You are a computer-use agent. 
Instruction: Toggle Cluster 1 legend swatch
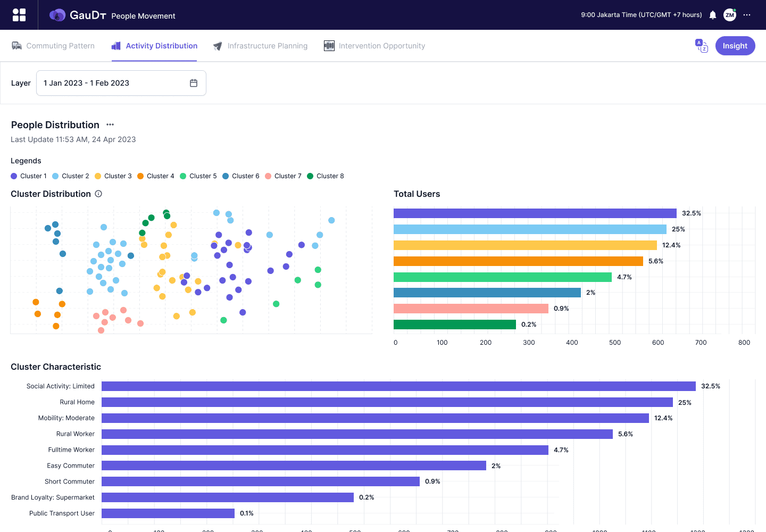[x=14, y=176]
